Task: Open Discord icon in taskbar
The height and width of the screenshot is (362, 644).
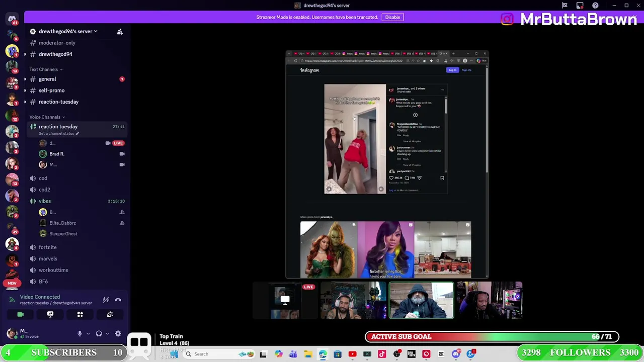Action: [456, 354]
